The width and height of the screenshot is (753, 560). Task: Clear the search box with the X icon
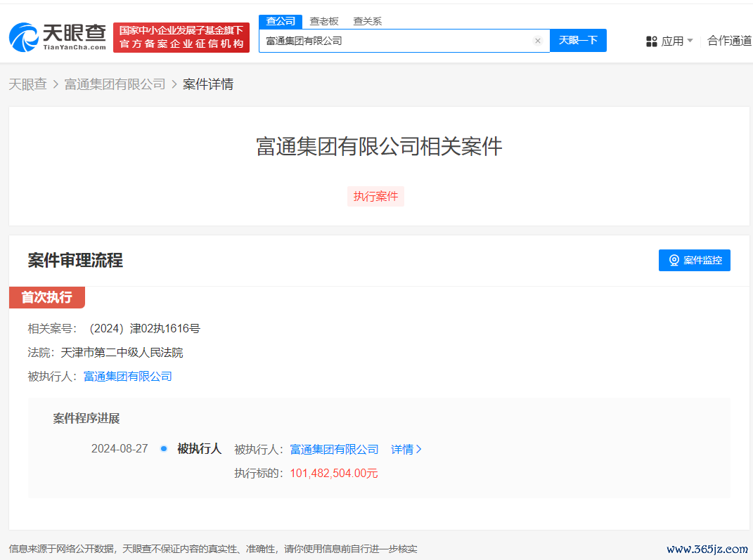click(x=538, y=41)
